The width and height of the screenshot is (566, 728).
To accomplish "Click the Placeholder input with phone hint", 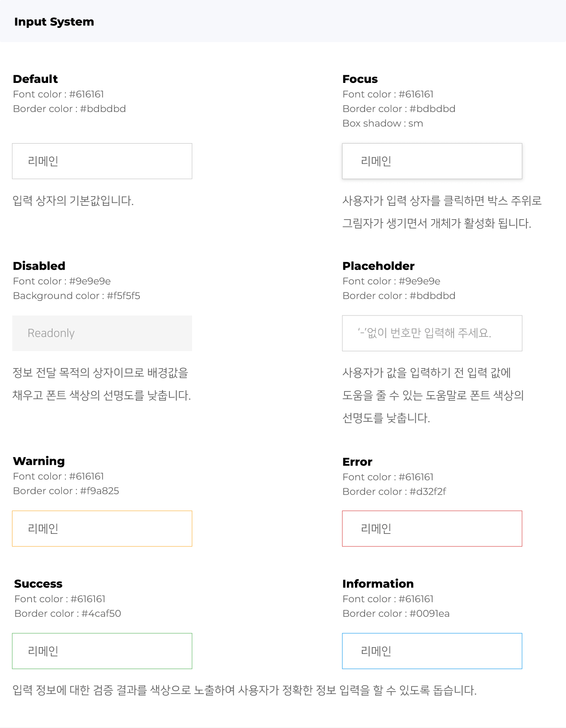I will tap(432, 333).
